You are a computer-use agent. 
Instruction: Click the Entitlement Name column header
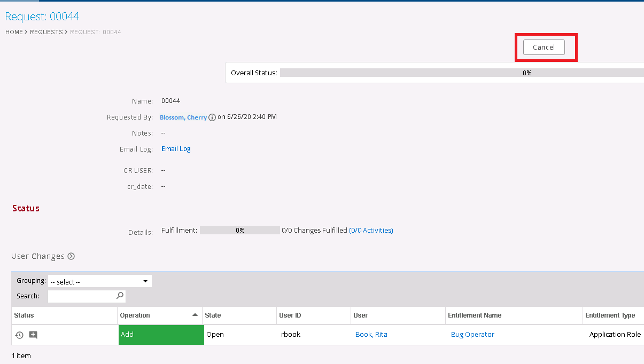[x=475, y=315]
